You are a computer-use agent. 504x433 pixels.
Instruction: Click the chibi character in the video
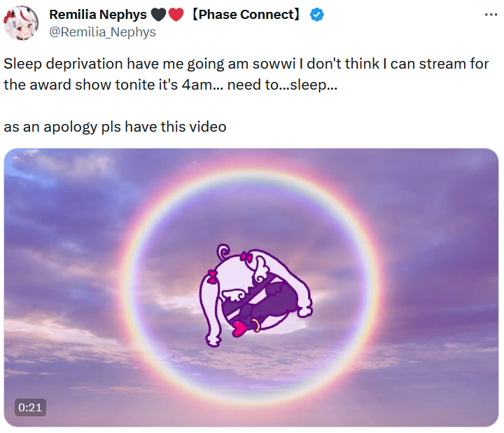pyautogui.click(x=255, y=295)
